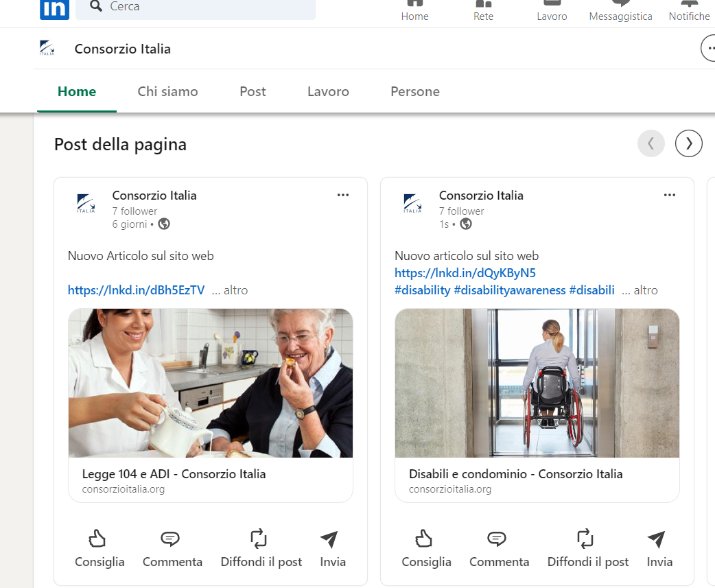This screenshot has width=715, height=588.
Task: Click Consiglia on Legge 104 post
Action: coord(99,550)
